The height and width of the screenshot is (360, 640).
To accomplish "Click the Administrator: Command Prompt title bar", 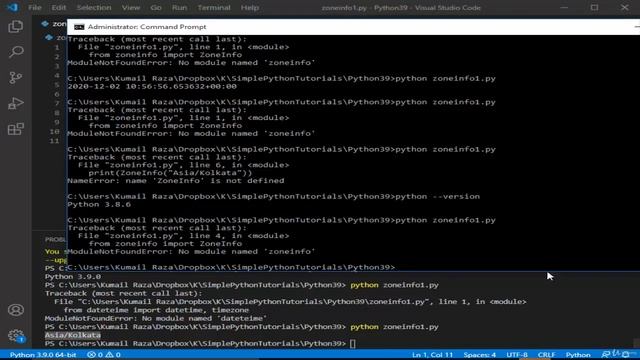I will click(353, 27).
